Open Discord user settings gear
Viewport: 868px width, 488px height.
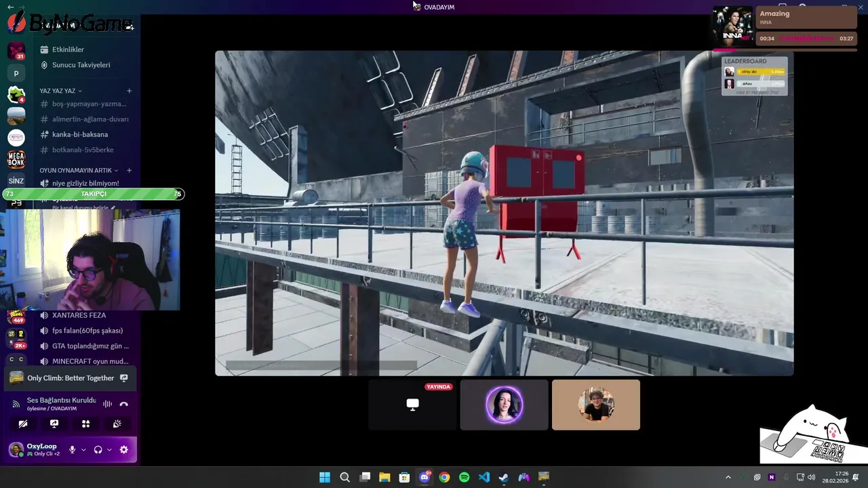click(123, 449)
